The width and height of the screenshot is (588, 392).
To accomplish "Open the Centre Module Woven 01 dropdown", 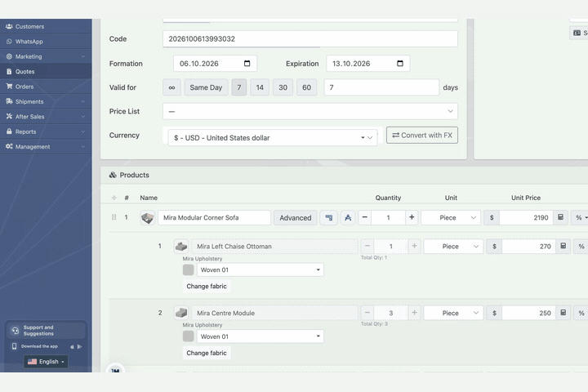I will point(261,336).
